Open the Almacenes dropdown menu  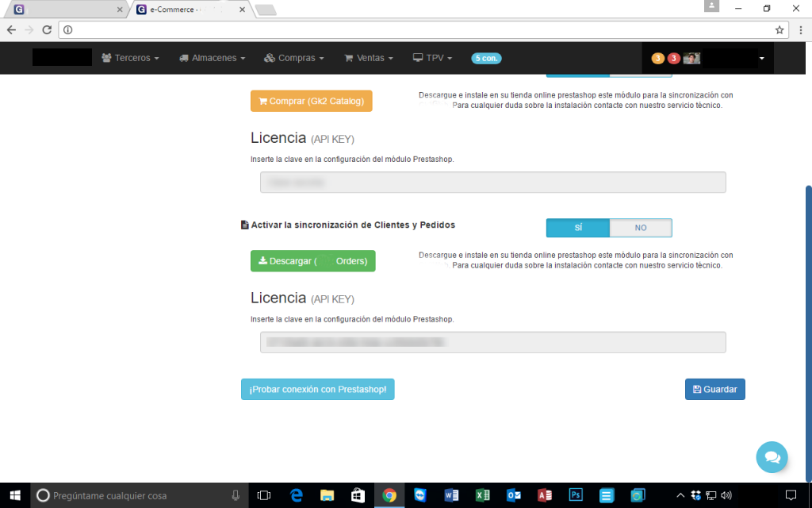coord(212,58)
